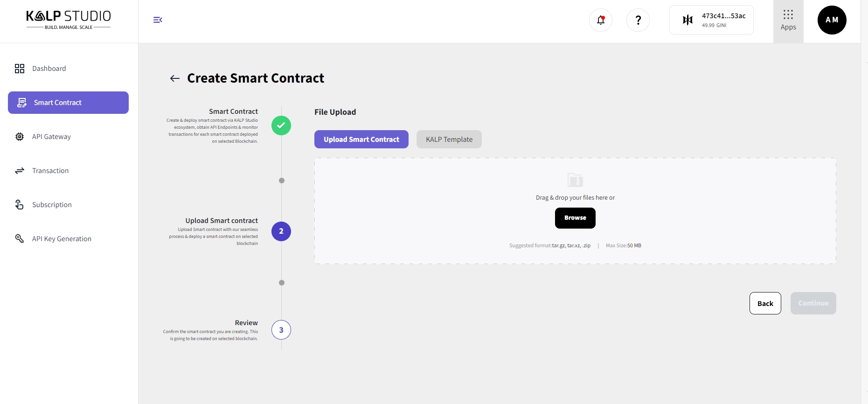This screenshot has width=868, height=404.
Task: Go to Dashboard in the sidebar
Action: [49, 69]
